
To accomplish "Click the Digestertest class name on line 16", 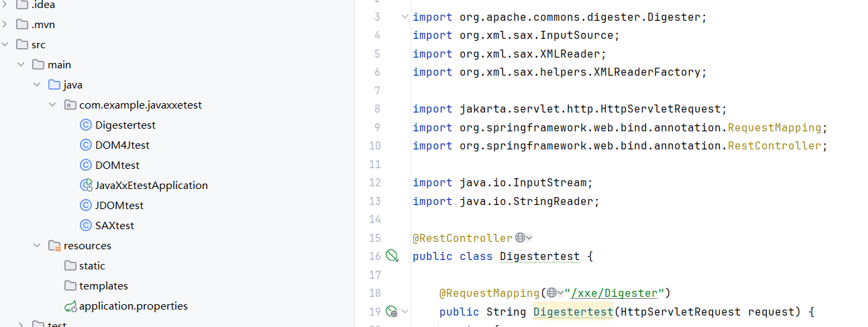I will tap(540, 256).
